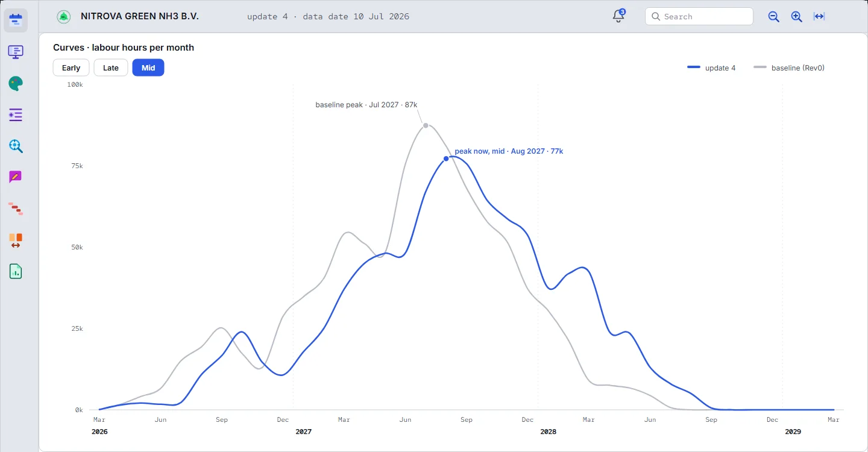Open the magnifier target search sidebar icon
868x452 pixels.
pyautogui.click(x=16, y=146)
